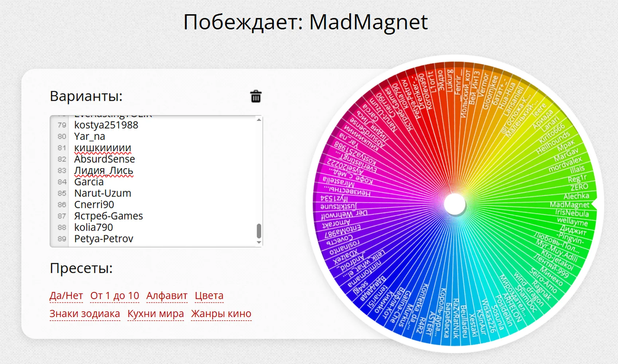This screenshot has width=618, height=364.
Task: Click list entry Garcia
Action: 89,182
